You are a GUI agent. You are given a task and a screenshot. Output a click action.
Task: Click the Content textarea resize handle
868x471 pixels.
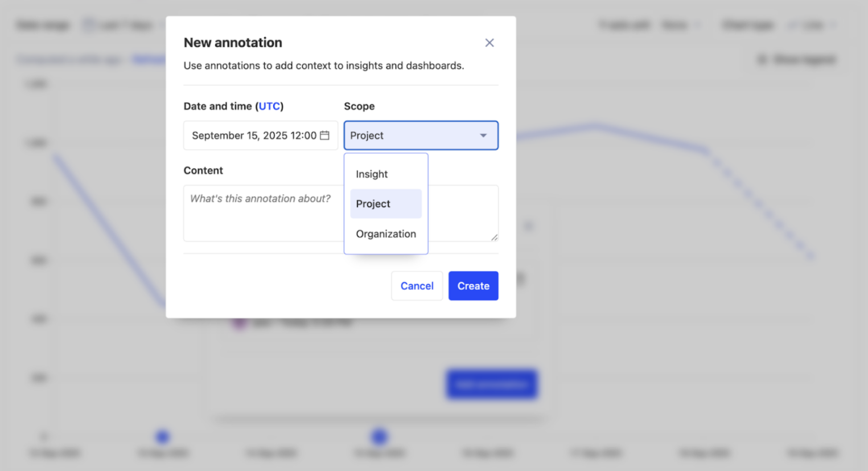coord(494,237)
